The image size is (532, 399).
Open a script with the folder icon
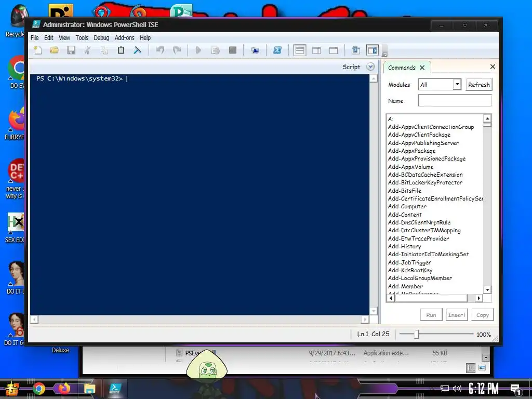tap(54, 50)
